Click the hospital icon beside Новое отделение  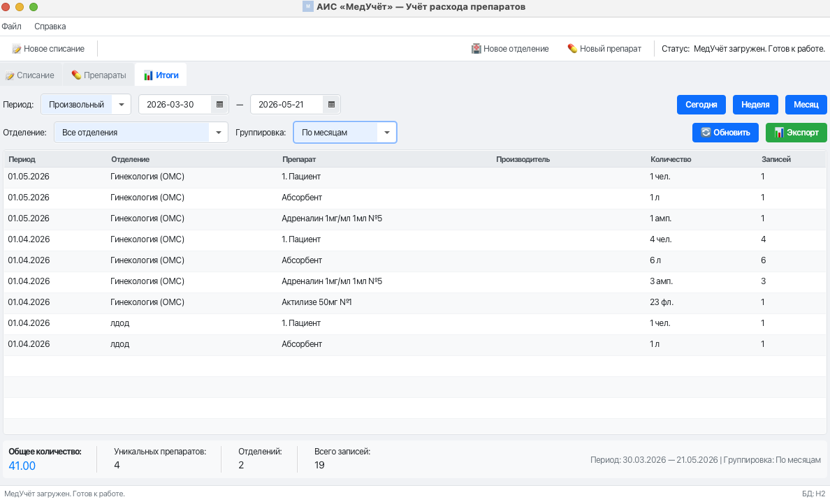476,49
